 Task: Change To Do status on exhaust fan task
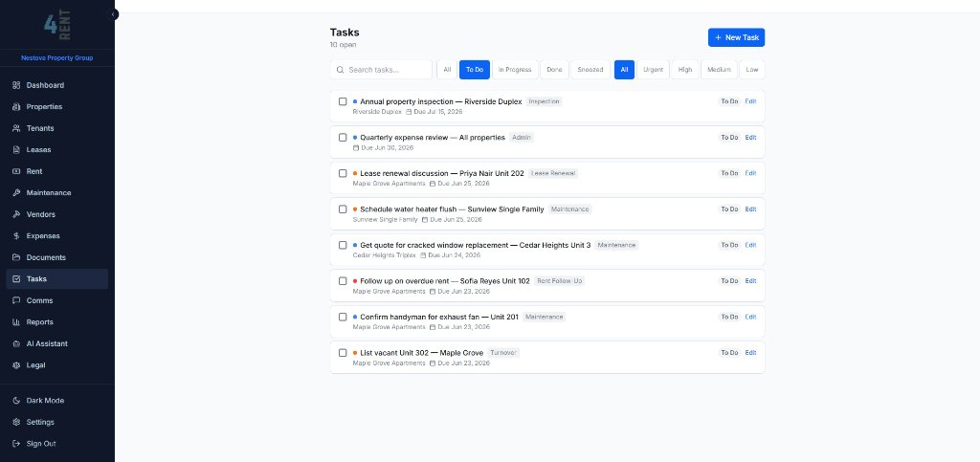(729, 318)
